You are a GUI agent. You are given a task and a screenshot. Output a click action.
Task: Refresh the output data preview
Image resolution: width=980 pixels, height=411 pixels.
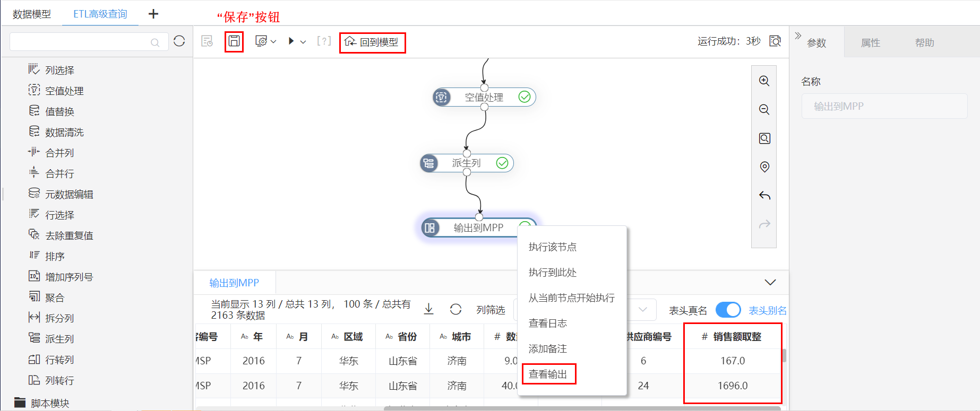455,309
